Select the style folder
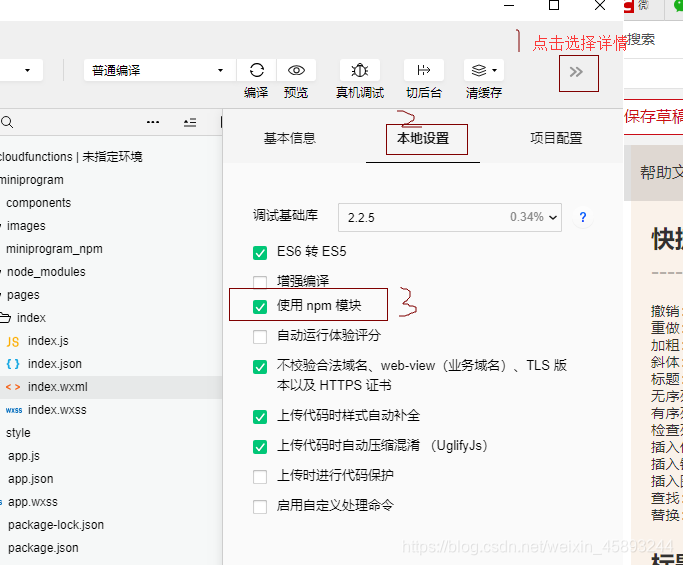Image resolution: width=683 pixels, height=565 pixels. click(18, 433)
